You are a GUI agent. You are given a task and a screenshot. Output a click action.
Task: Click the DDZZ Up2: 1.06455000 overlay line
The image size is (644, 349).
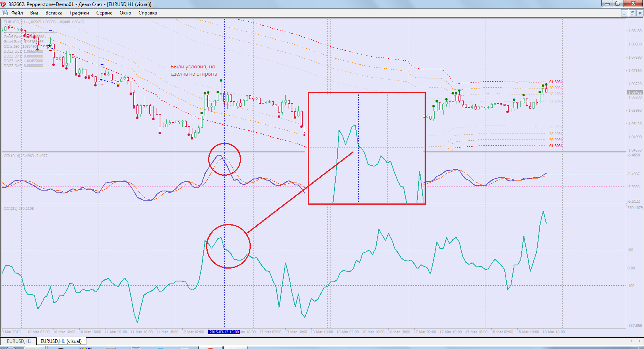click(23, 61)
